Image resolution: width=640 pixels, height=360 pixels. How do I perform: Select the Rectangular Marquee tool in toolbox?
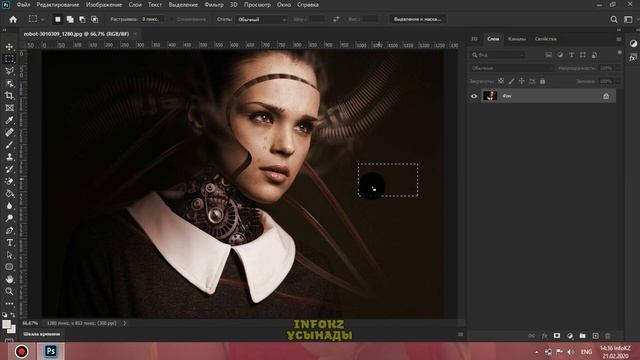click(x=9, y=59)
